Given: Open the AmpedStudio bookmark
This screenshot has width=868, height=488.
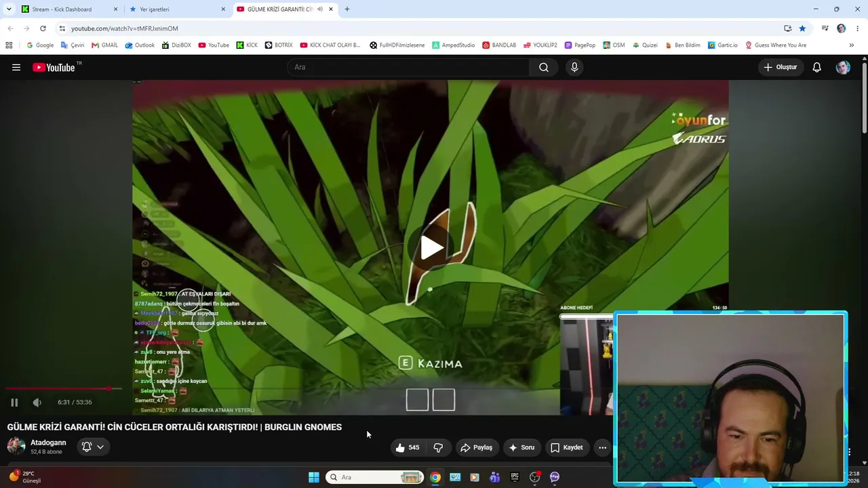Looking at the screenshot, I should click(453, 45).
